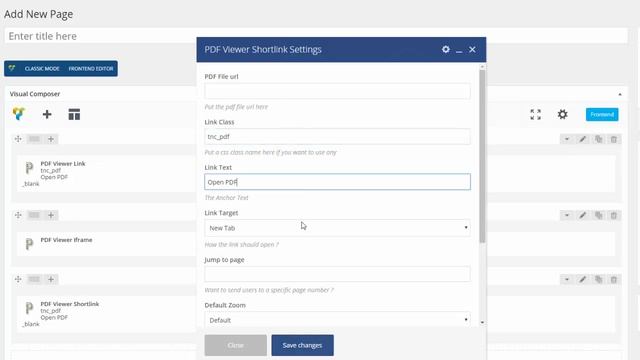
Task: Click the dialog scrollbar up arrow
Action: [x=482, y=67]
